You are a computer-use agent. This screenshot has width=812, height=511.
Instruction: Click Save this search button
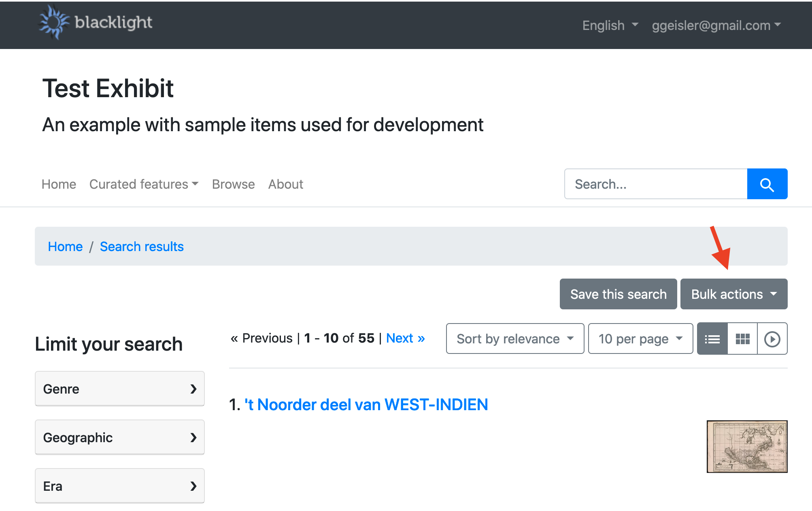(x=618, y=294)
